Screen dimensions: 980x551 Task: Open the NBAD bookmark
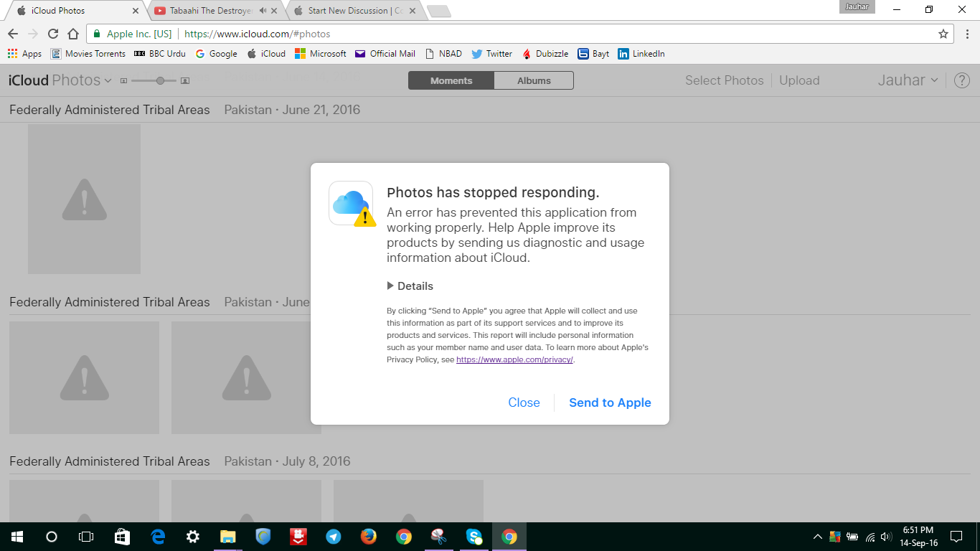(x=444, y=54)
